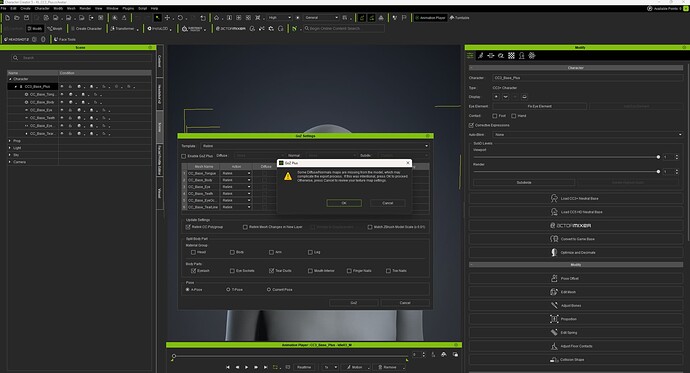Open InstaLOD toolbar item
Viewport: 690px width, 373px height.
158,29
